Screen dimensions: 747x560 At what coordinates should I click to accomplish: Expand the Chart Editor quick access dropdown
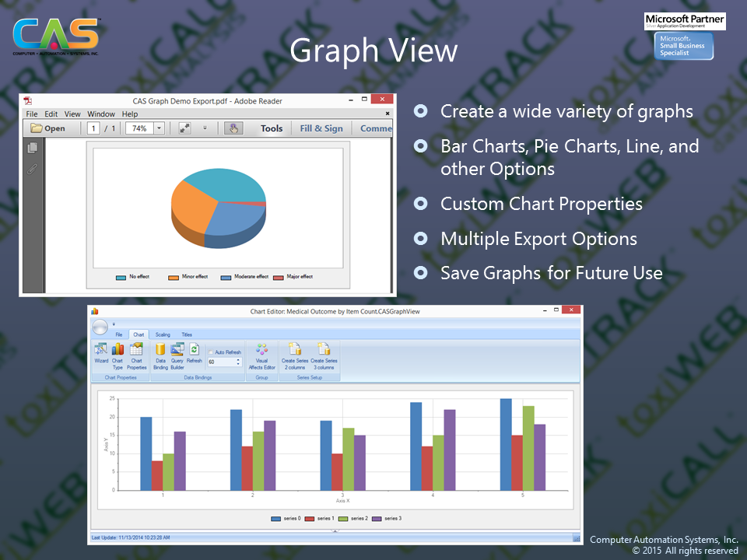[x=114, y=324]
